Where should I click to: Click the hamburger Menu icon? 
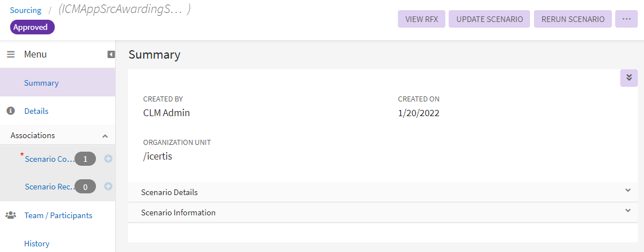(11, 55)
